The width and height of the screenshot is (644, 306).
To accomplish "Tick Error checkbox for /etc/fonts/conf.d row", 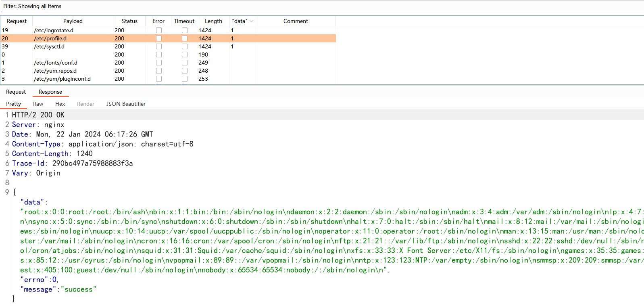I will pyautogui.click(x=159, y=63).
